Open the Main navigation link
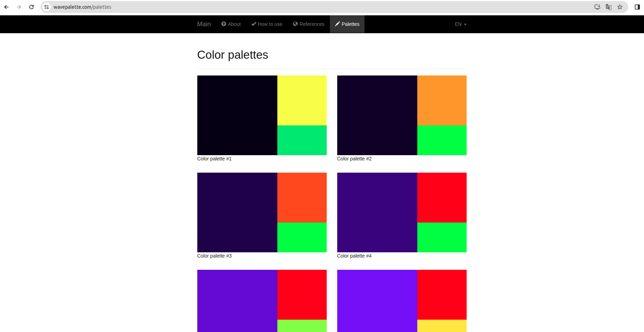Viewport: 644px width, 332px height. tap(204, 24)
